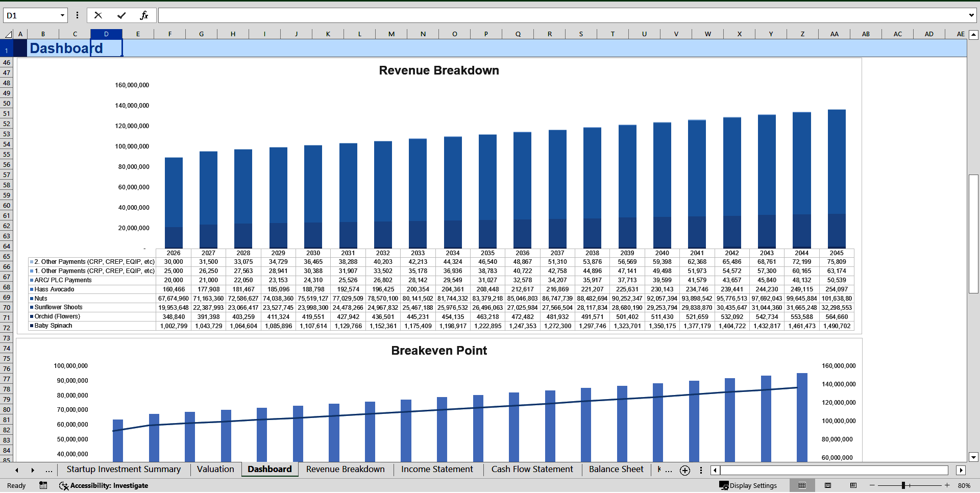Toggle the Nuts series in Revenue Breakdown legend
The image size is (980, 493).
[41, 299]
